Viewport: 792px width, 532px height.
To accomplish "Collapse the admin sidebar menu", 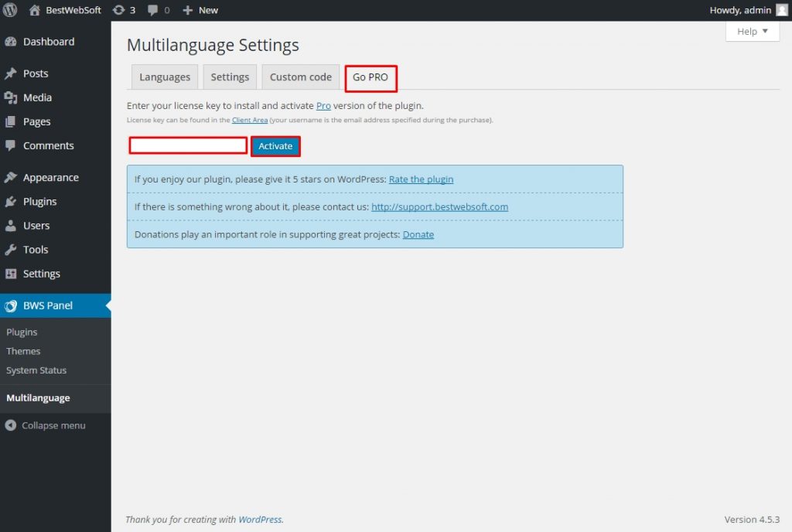I will point(11,425).
